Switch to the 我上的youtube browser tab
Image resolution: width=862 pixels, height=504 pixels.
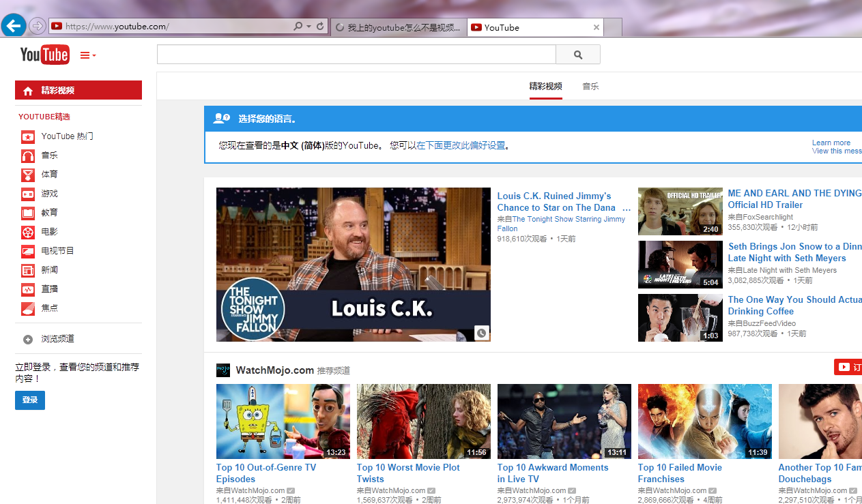[x=399, y=27]
